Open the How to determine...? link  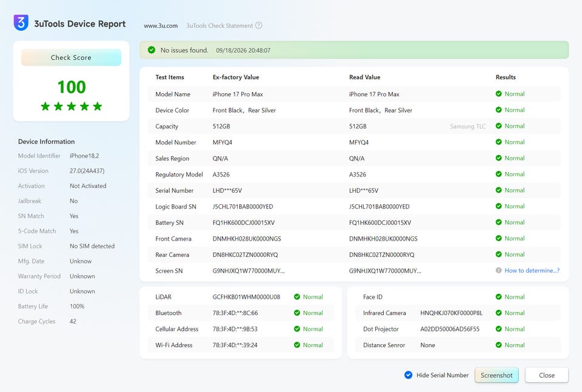(x=532, y=270)
